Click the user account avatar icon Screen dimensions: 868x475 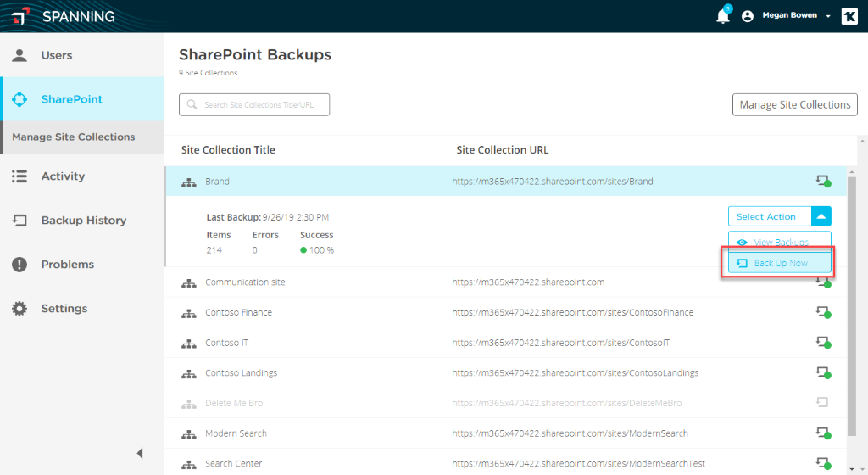click(x=748, y=16)
